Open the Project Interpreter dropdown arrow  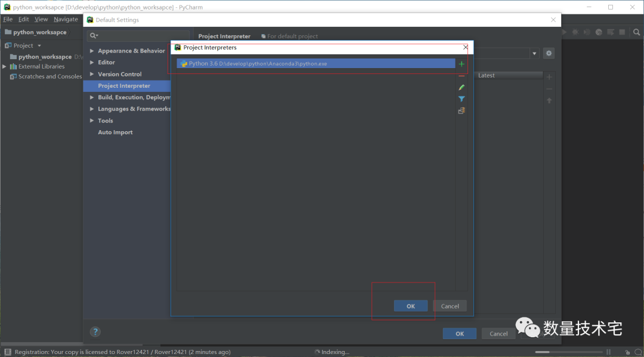pyautogui.click(x=534, y=54)
